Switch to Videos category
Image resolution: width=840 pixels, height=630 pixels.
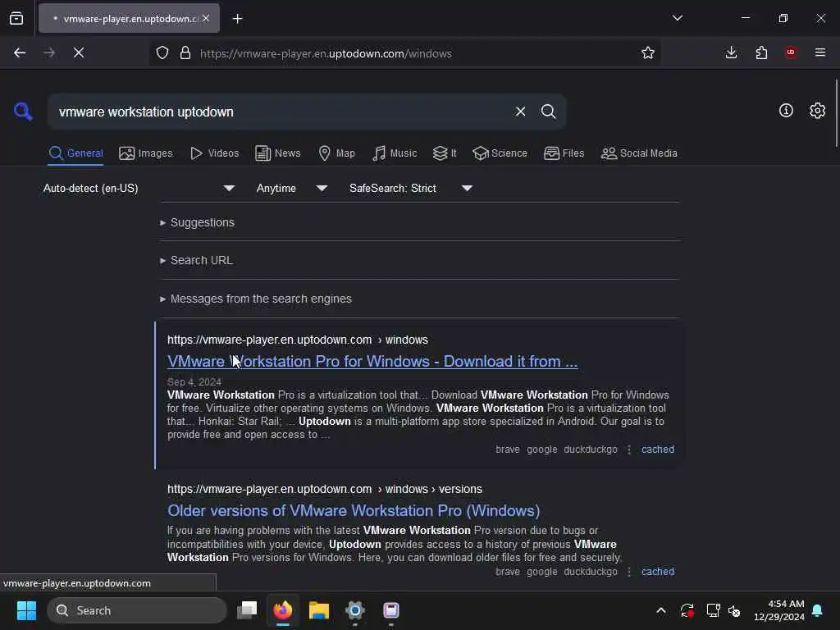pos(215,153)
